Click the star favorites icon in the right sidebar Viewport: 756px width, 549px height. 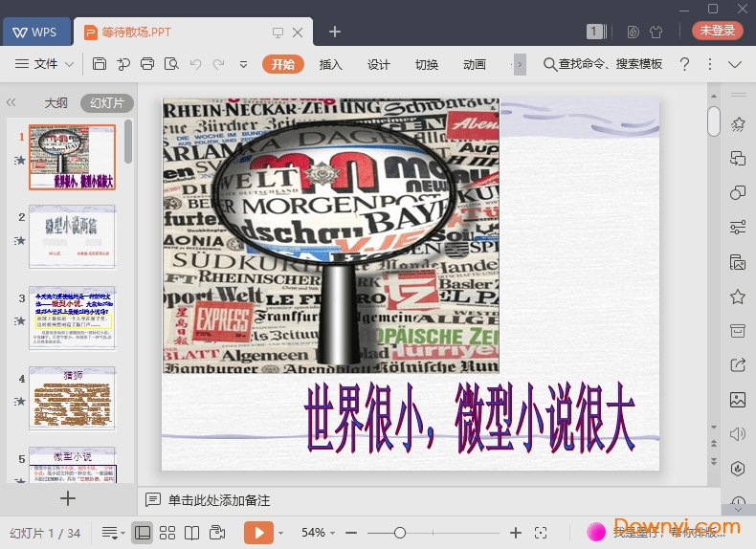pos(738,296)
